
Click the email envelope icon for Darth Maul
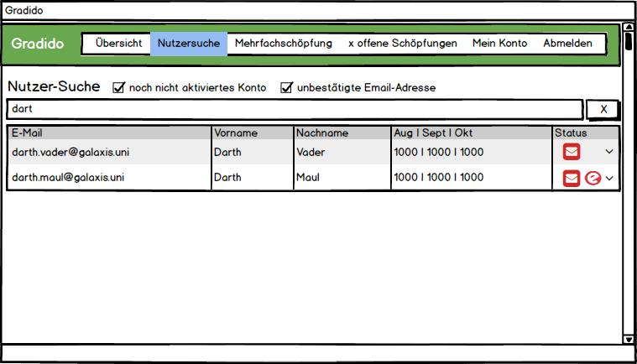pyautogui.click(x=572, y=178)
